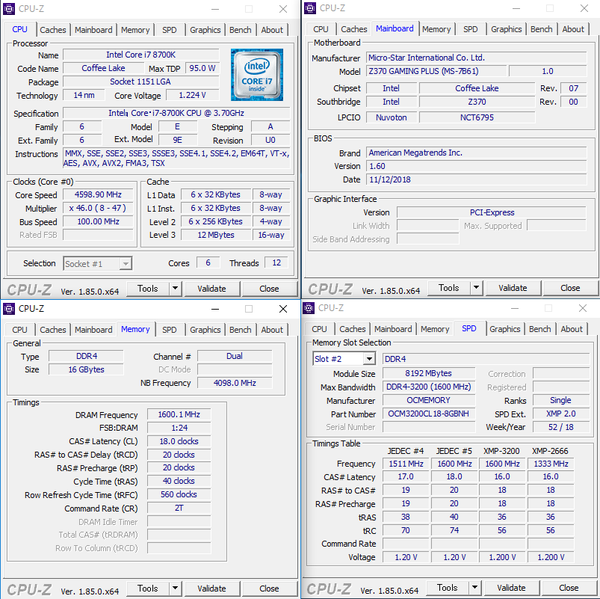Click Validate in the Memory window
Viewport: 600px width, 599px height.
(x=212, y=588)
